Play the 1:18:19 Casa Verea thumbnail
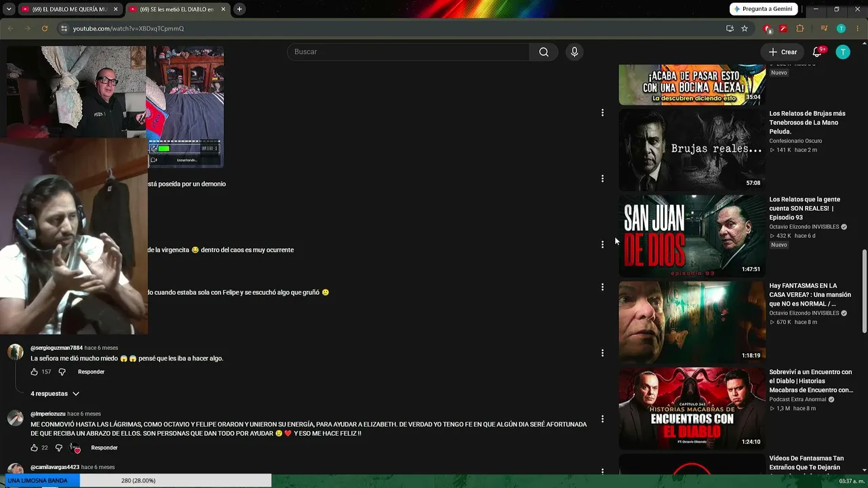Viewport: 868px width, 488px height. click(x=692, y=322)
